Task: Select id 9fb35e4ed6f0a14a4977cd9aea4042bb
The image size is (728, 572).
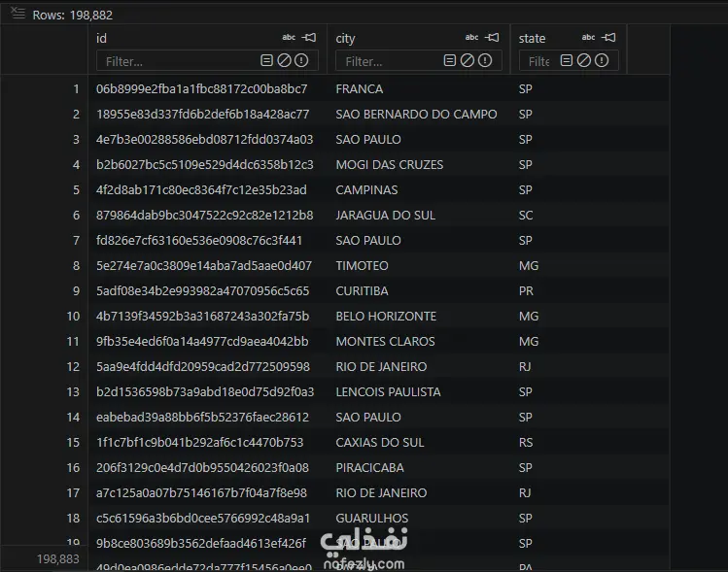Action: 202,342
